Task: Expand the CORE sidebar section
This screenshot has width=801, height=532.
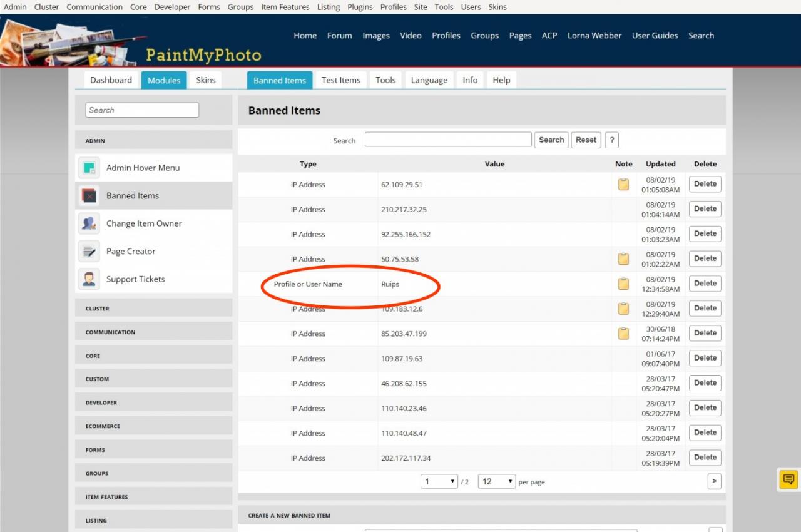Action: pos(154,356)
